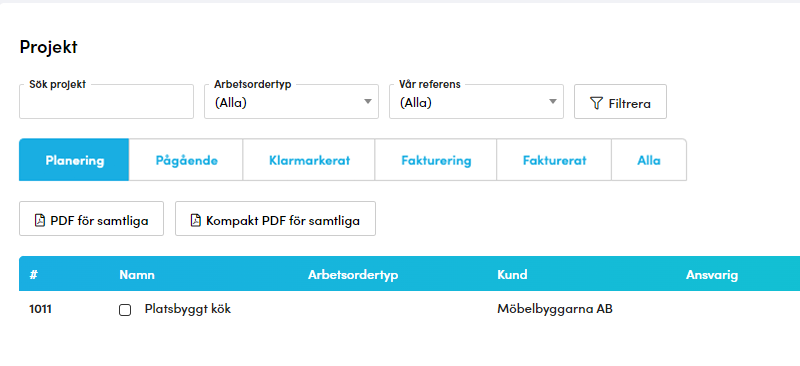800x366 pixels.
Task: Click PDF icon on PDF för samtliga
Action: tap(40, 221)
